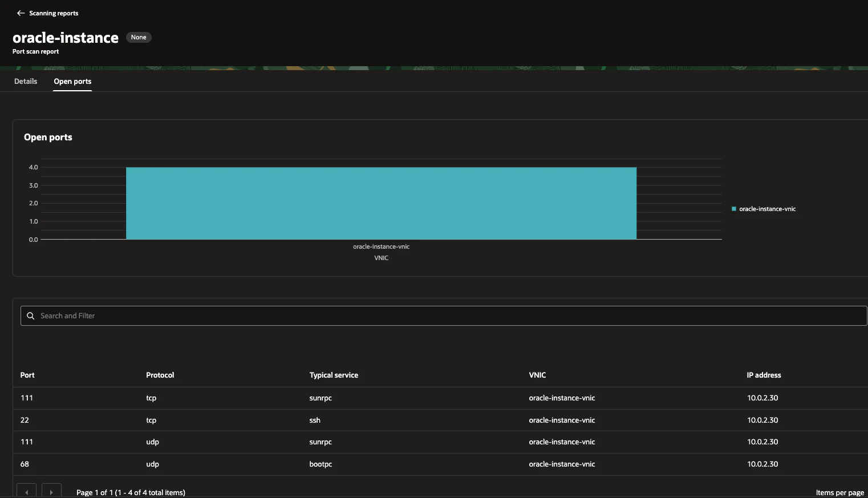
Task: Select the Open ports tab
Action: coord(72,82)
